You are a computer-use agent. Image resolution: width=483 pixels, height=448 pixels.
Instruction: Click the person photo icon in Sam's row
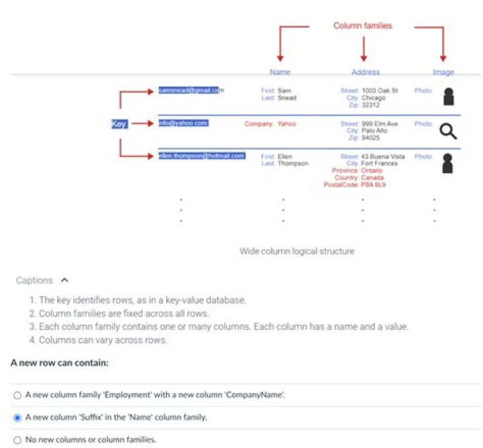click(449, 97)
